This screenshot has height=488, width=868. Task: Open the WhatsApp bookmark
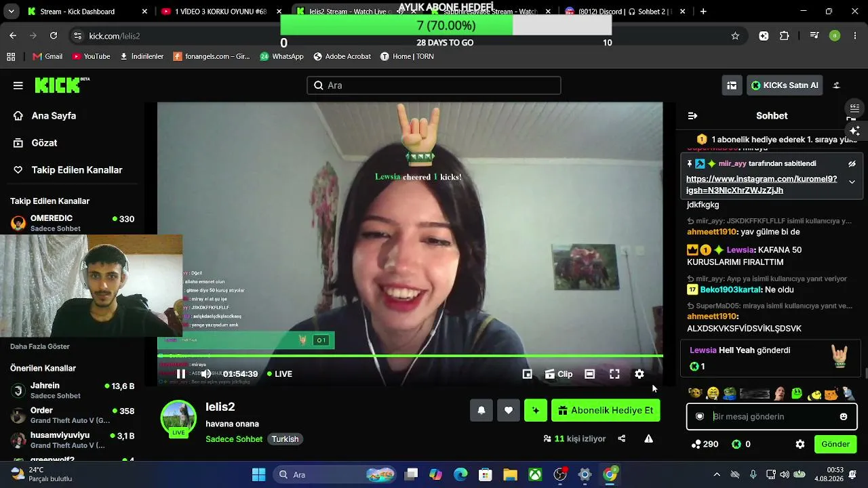(x=281, y=56)
